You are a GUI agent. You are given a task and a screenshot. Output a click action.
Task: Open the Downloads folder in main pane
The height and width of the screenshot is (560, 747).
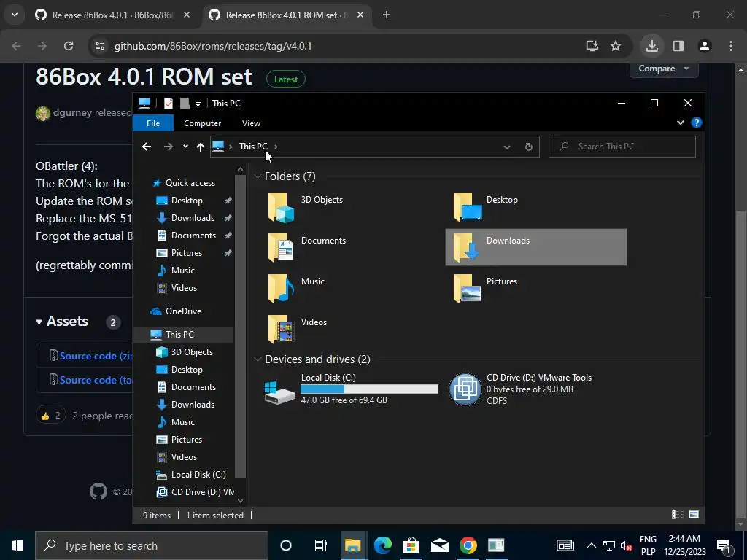[x=536, y=247]
